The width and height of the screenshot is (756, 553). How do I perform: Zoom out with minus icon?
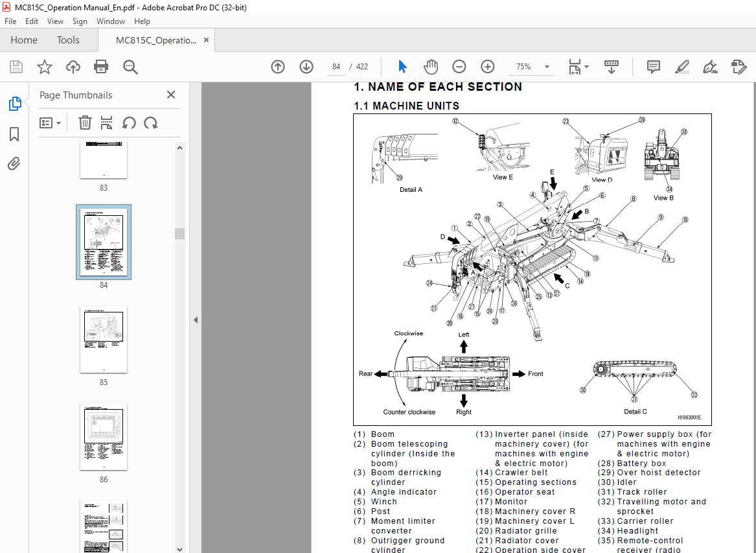coord(459,67)
